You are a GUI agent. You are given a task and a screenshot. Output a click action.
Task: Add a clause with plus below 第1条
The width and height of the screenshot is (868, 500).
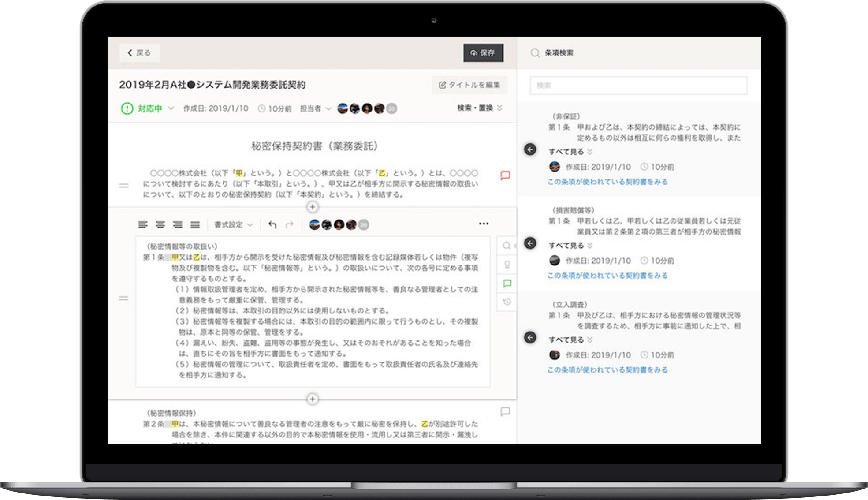(x=313, y=399)
